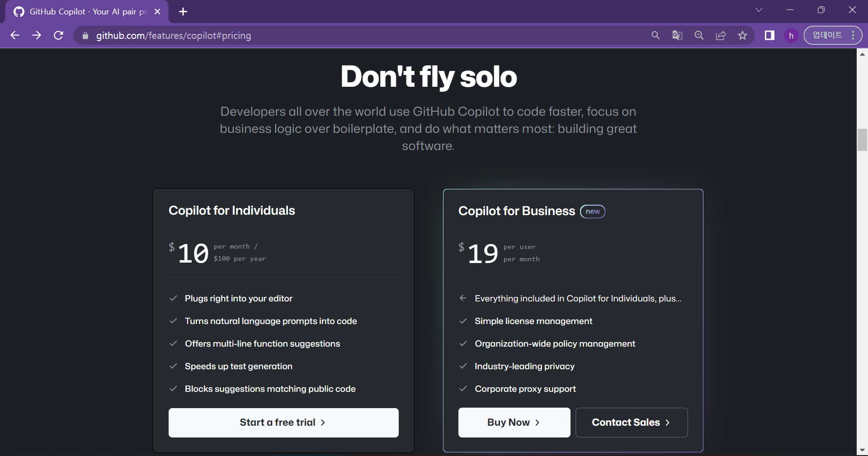Click the checkmark beside Corporate proxy support
The image size is (868, 456).
(463, 389)
